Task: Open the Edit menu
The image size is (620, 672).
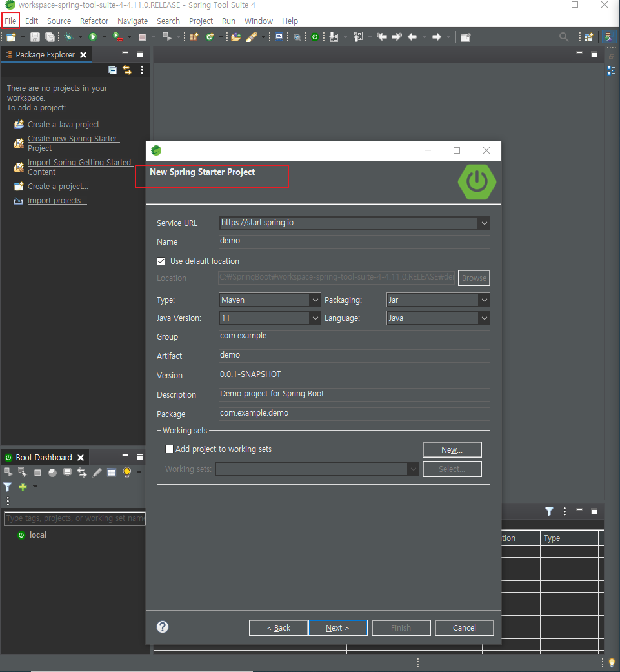Action: (31, 21)
